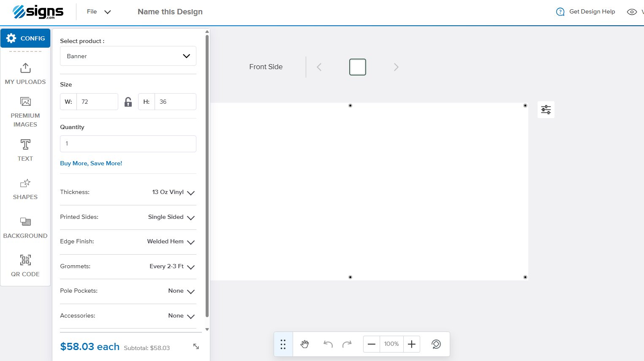Open the Config panel tab
Viewport: 644px width, 361px height.
[25, 38]
